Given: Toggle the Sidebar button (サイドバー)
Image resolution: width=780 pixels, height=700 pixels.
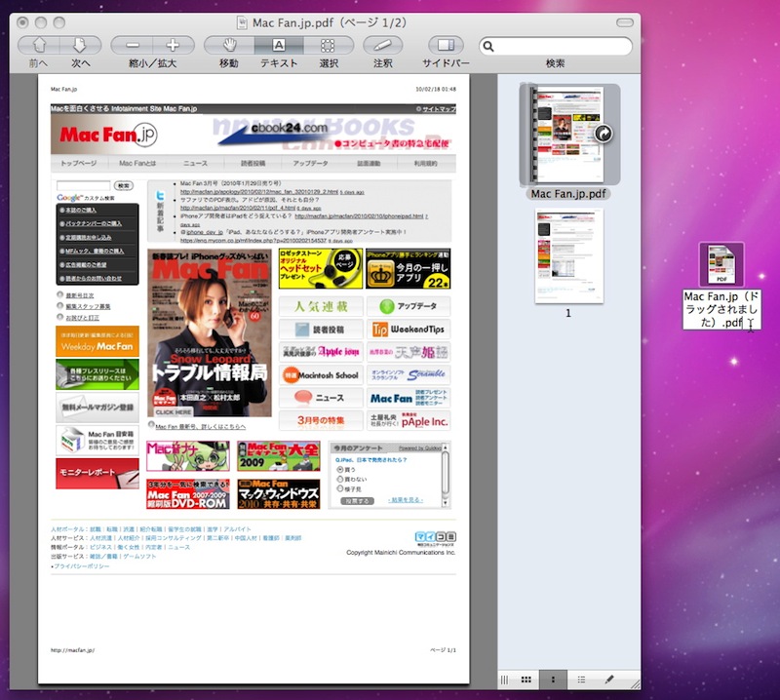Looking at the screenshot, I should coord(446,45).
